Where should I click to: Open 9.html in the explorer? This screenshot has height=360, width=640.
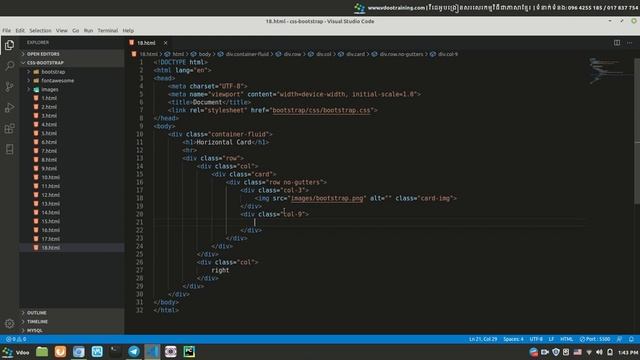click(49, 169)
